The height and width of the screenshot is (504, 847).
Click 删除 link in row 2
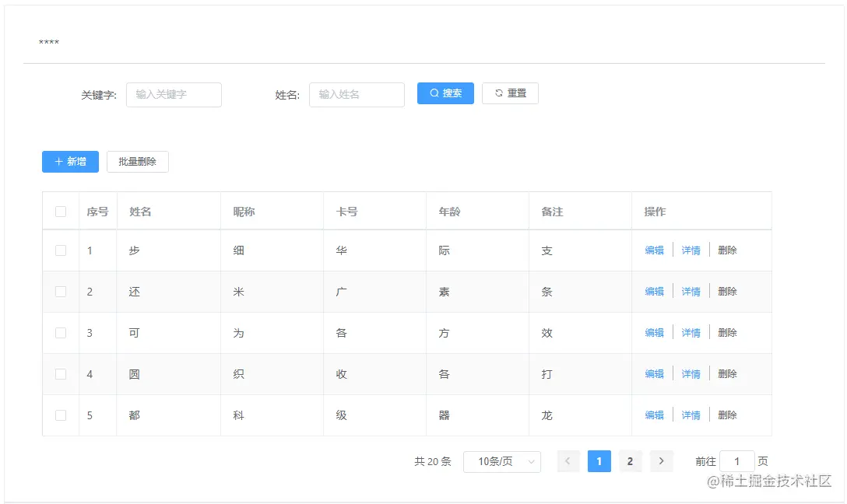[x=727, y=292]
